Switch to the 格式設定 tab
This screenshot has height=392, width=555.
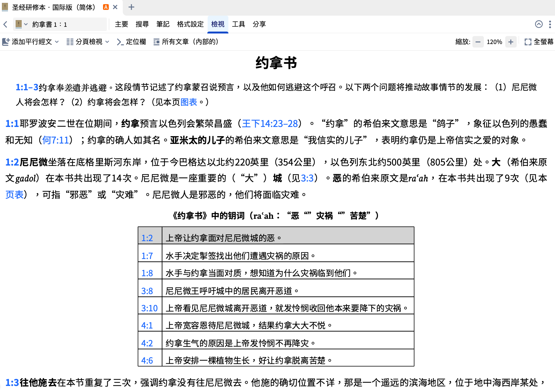coord(190,24)
